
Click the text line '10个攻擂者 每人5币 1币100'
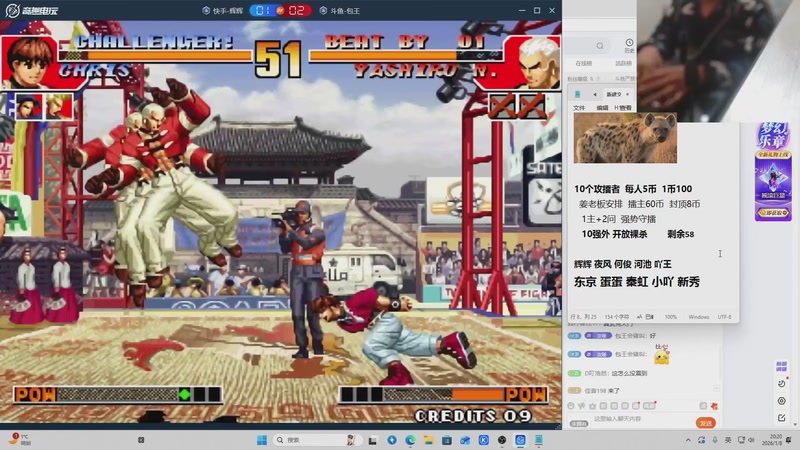click(633, 189)
